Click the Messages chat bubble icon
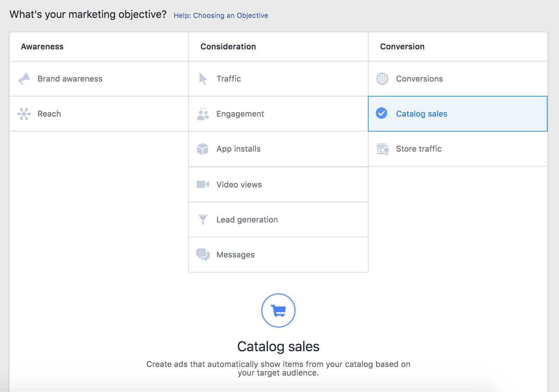This screenshot has height=392, width=559. click(203, 255)
